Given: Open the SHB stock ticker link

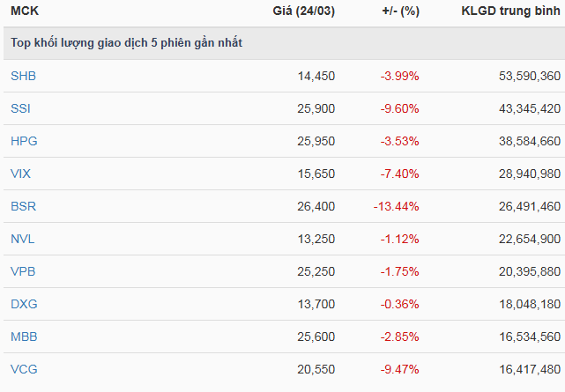Looking at the screenshot, I should coord(23,76).
